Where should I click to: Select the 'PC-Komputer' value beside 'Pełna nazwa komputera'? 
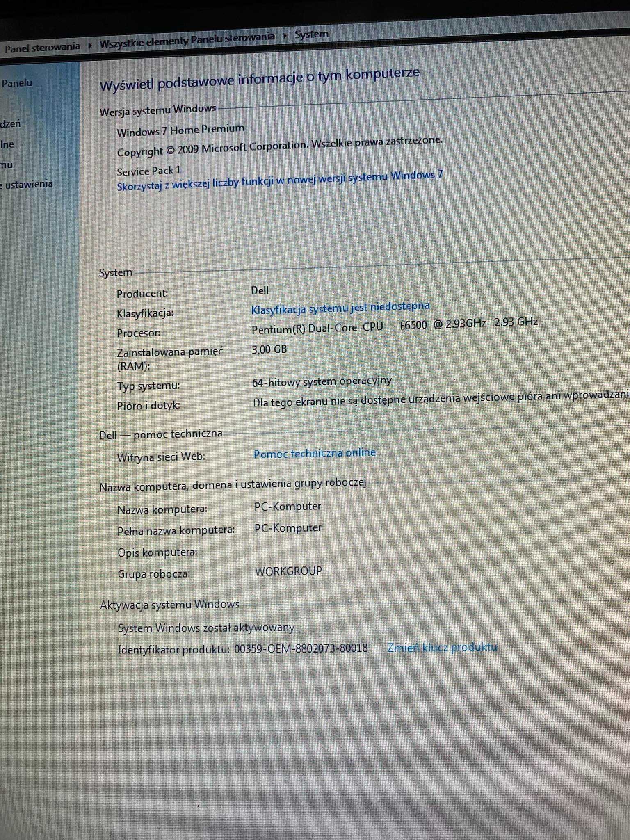(288, 528)
